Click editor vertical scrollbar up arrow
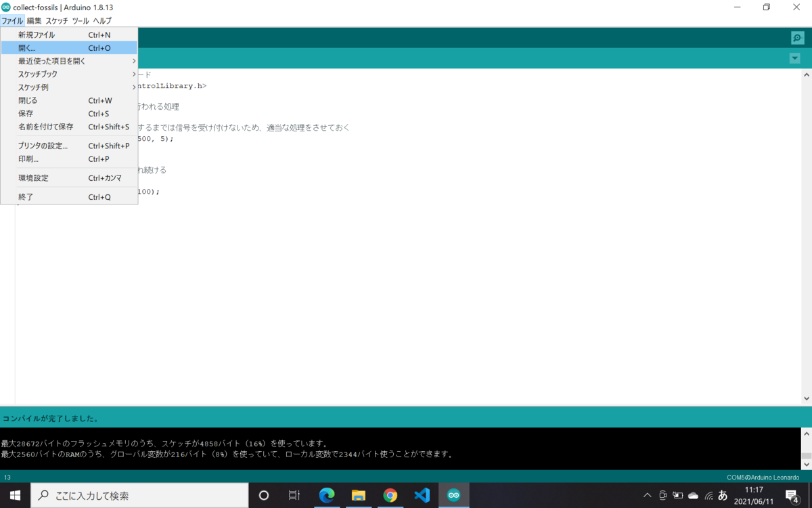 (806, 75)
